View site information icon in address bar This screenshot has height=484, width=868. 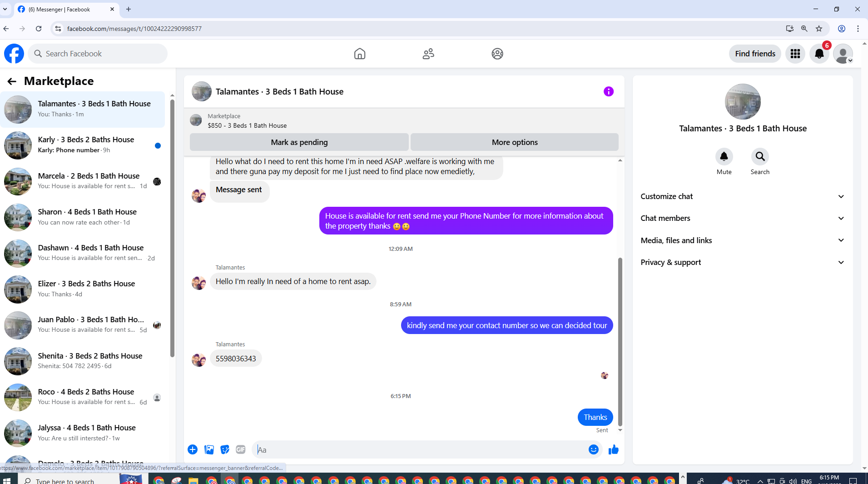(x=58, y=29)
